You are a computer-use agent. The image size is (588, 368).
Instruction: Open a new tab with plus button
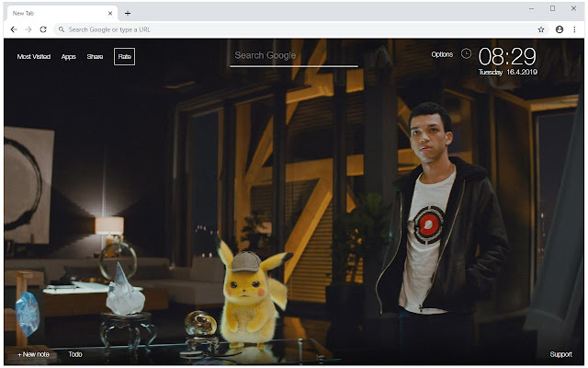click(128, 13)
